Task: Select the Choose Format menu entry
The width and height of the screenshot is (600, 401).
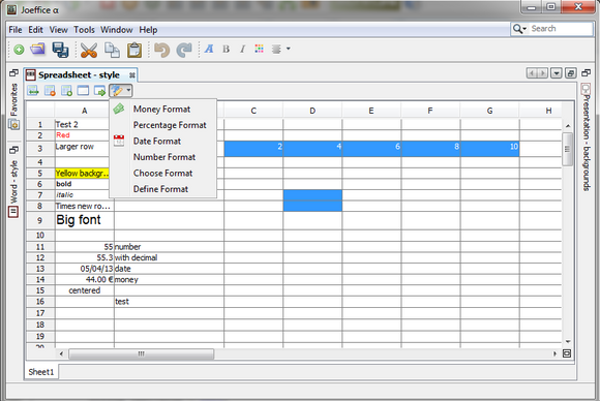Action: [163, 173]
